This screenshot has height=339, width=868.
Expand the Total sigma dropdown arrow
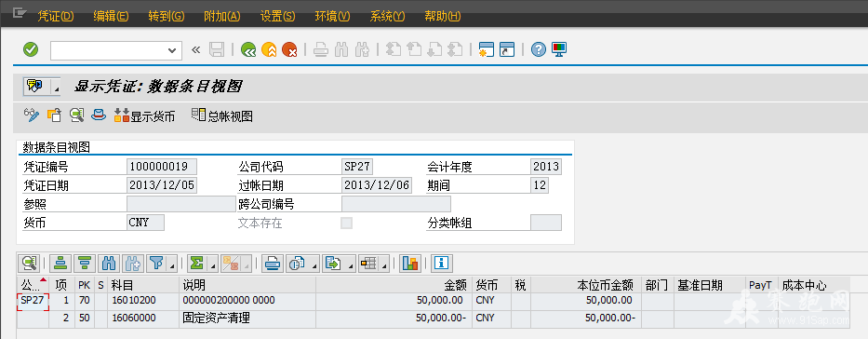click(x=214, y=264)
